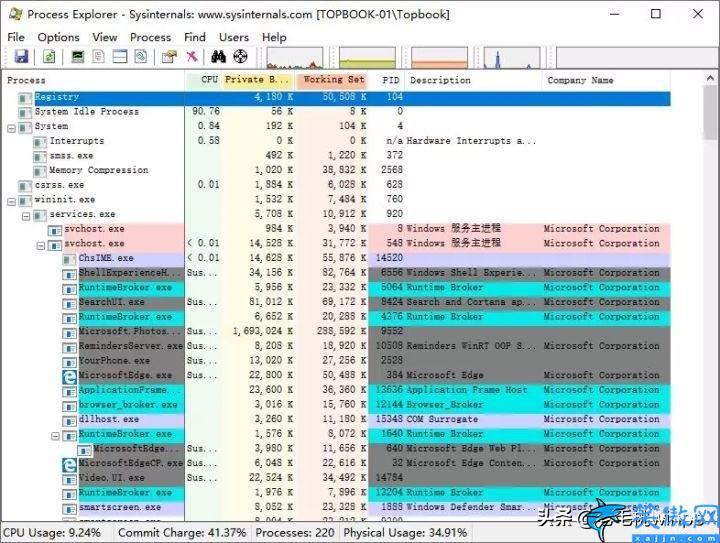Open the yellow commit history mini graph
This screenshot has width=720, height=543.
point(367,58)
